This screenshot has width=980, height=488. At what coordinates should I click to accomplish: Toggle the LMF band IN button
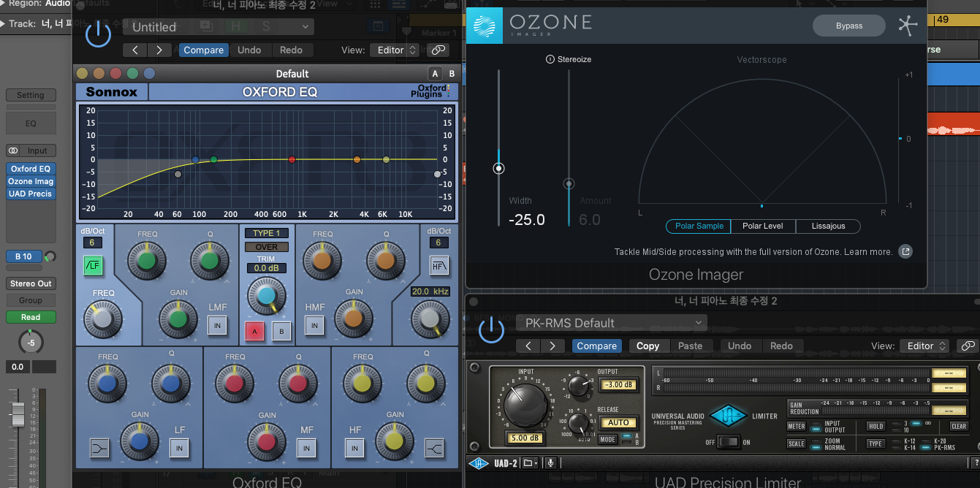(217, 325)
